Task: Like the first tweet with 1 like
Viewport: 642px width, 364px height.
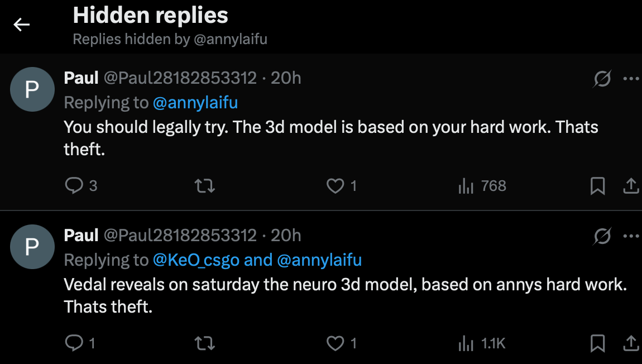Action: (335, 185)
